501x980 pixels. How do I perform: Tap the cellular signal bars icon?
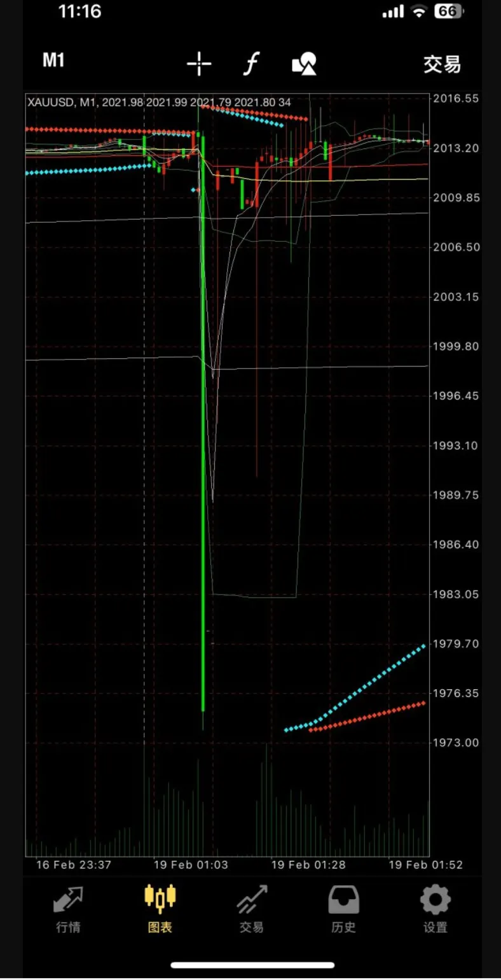click(x=394, y=11)
